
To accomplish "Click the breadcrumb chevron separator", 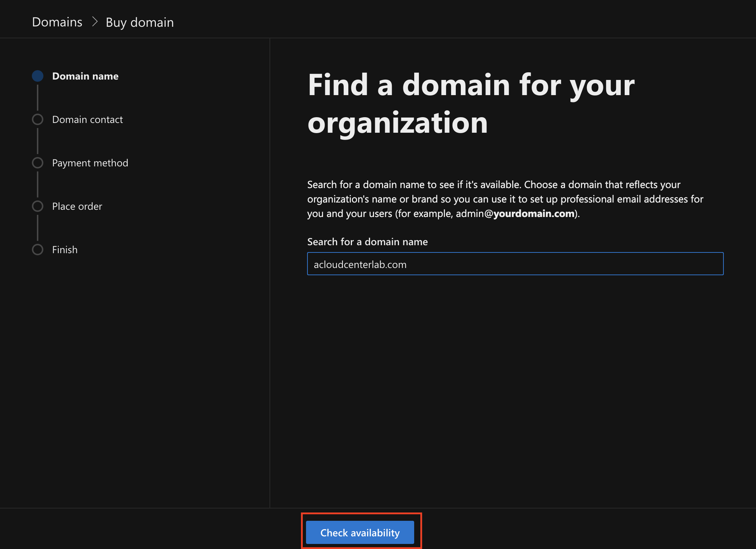I will click(x=95, y=22).
